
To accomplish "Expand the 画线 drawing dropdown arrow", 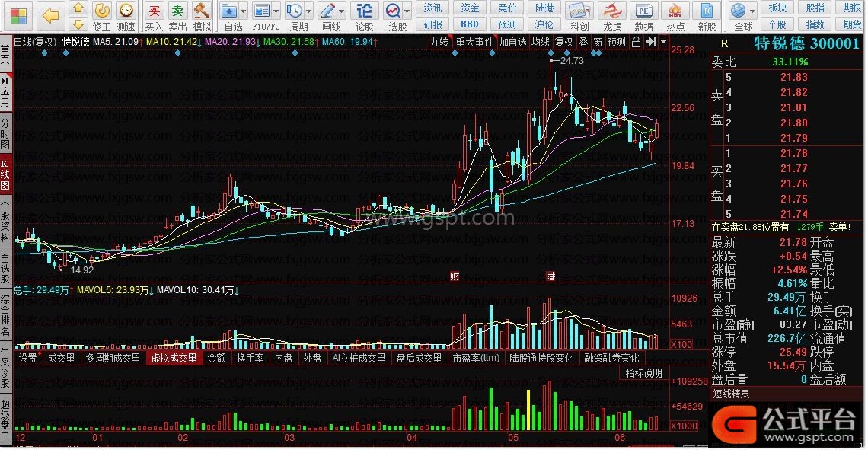I will 342,11.
